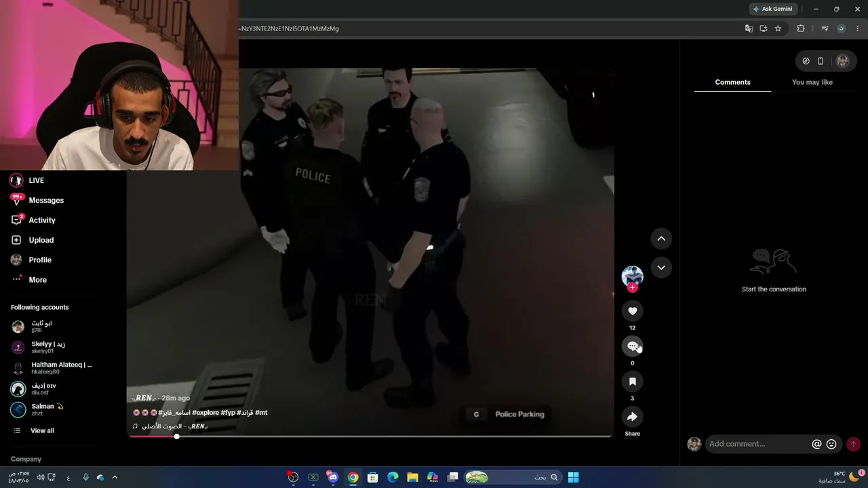
Task: Open Microsoft Store from the taskbar
Action: point(372,477)
